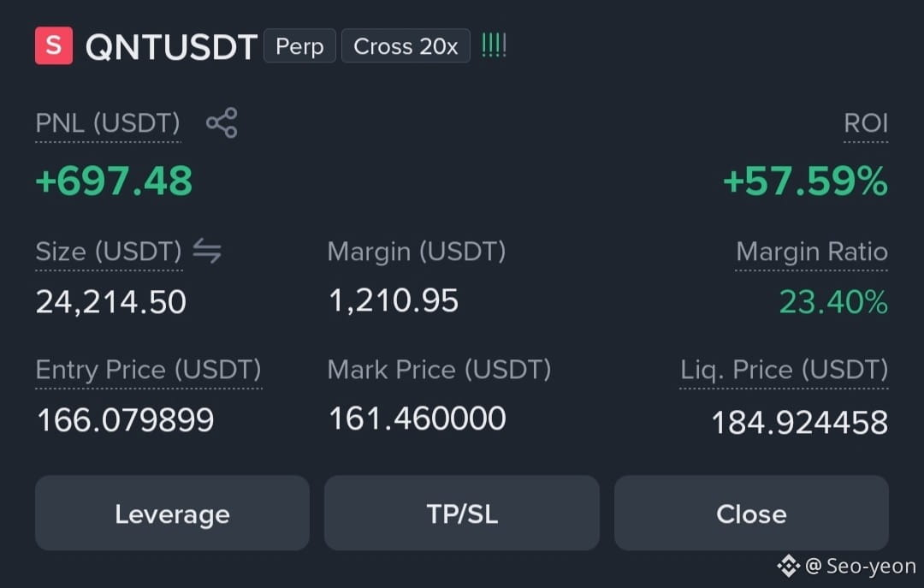Click the Size (USDT) label

point(109,252)
